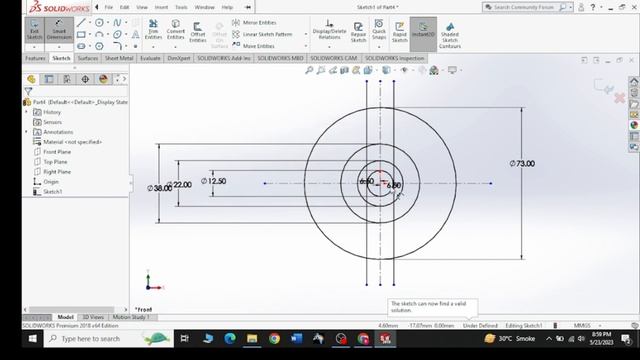The height and width of the screenshot is (360, 640).
Task: Open the PropertyManager tab icon
Action: tap(49, 79)
